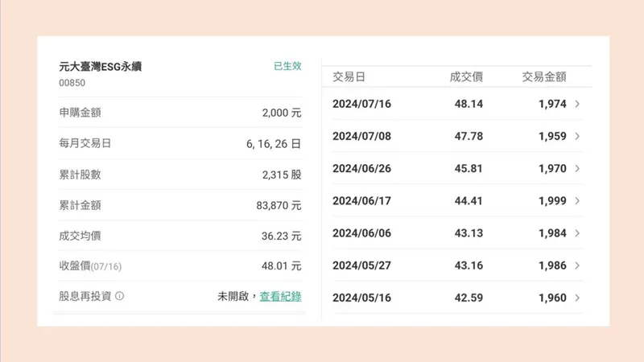Click the 累計股數 2,315 股 row
644x362 pixels.
(x=180, y=175)
